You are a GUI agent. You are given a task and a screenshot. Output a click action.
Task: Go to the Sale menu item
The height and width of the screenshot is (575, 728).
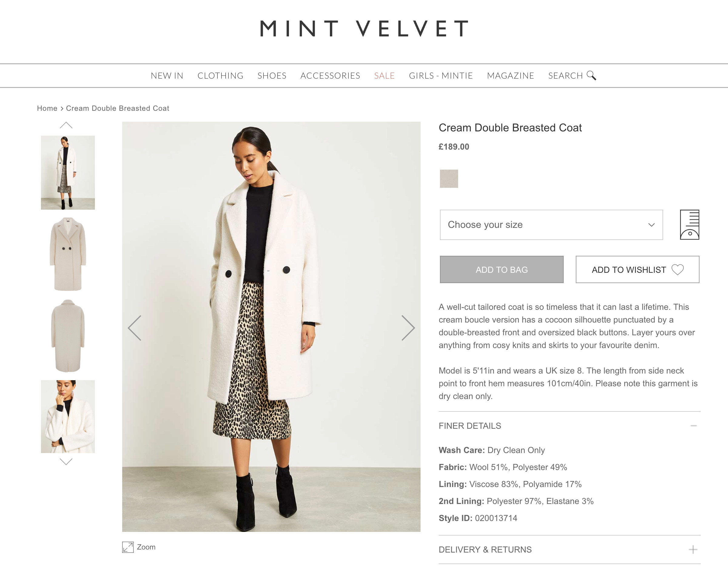click(384, 76)
